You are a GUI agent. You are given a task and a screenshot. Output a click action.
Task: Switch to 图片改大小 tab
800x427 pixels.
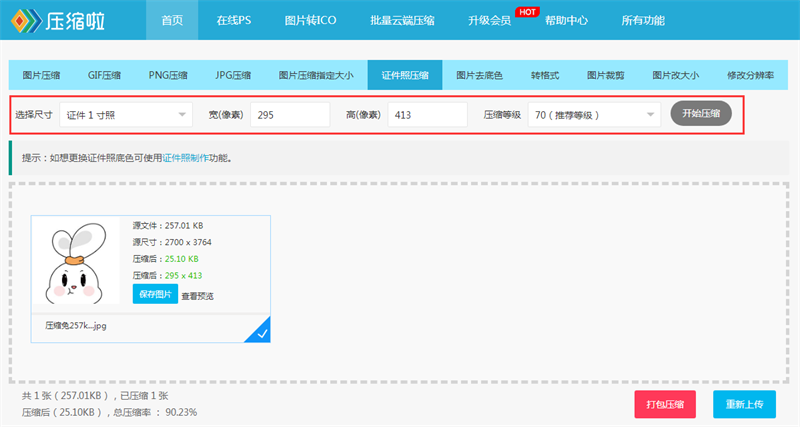point(676,75)
